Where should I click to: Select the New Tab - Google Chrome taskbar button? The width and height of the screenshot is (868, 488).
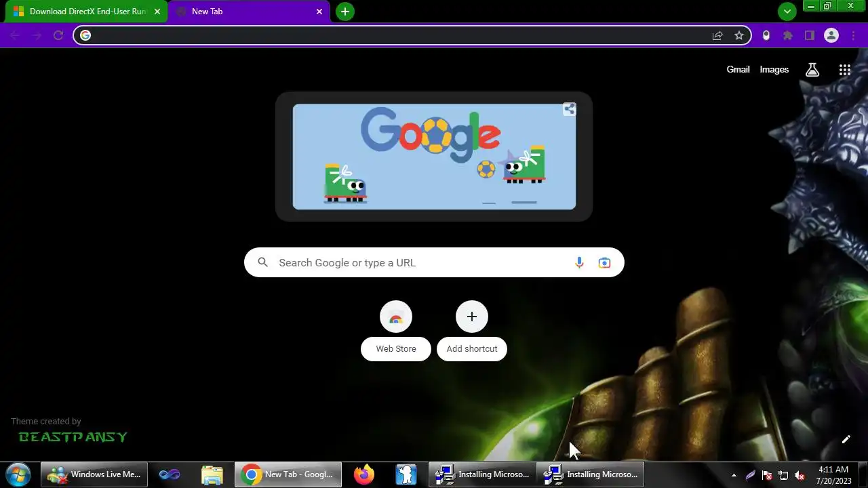pos(288,474)
